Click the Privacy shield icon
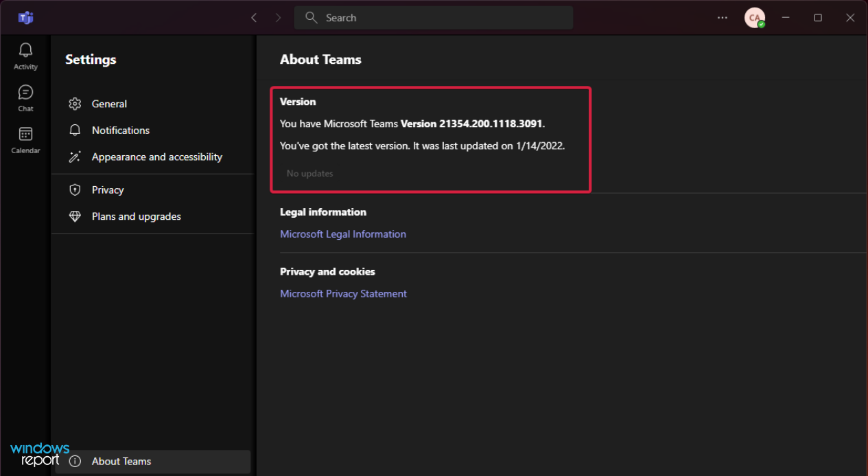The height and width of the screenshot is (476, 868). [x=75, y=190]
